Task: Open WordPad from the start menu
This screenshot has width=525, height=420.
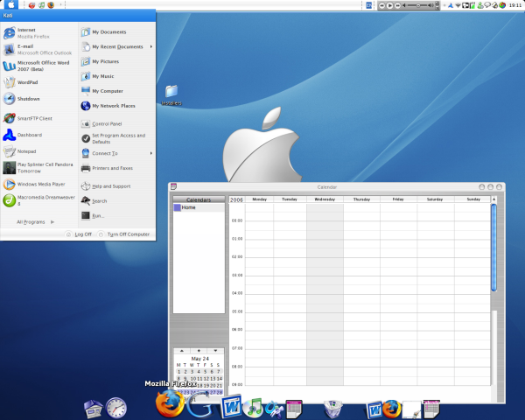Action: tap(39, 82)
